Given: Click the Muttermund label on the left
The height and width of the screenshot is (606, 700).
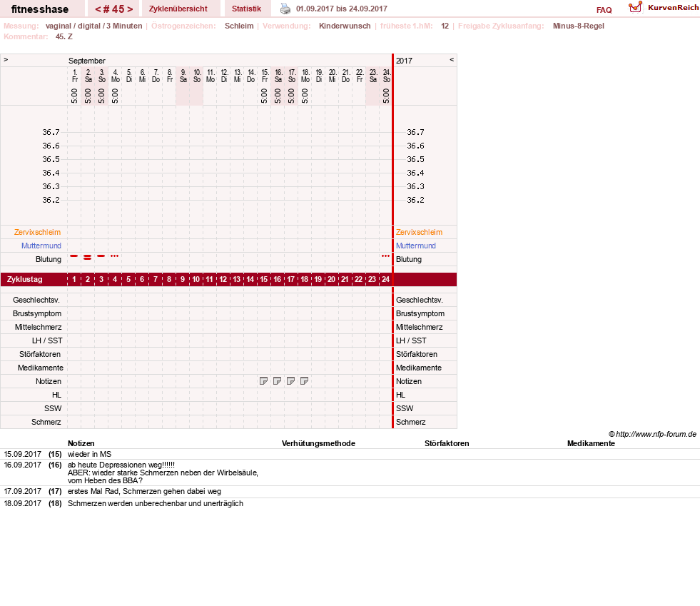Looking at the screenshot, I should tap(41, 246).
